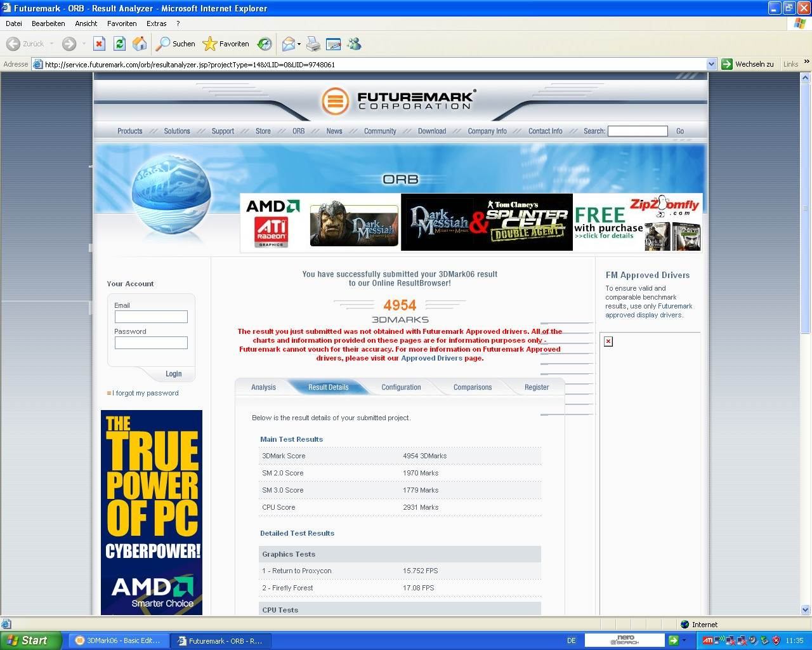
Task: Click the Windows Start button
Action: [x=30, y=640]
